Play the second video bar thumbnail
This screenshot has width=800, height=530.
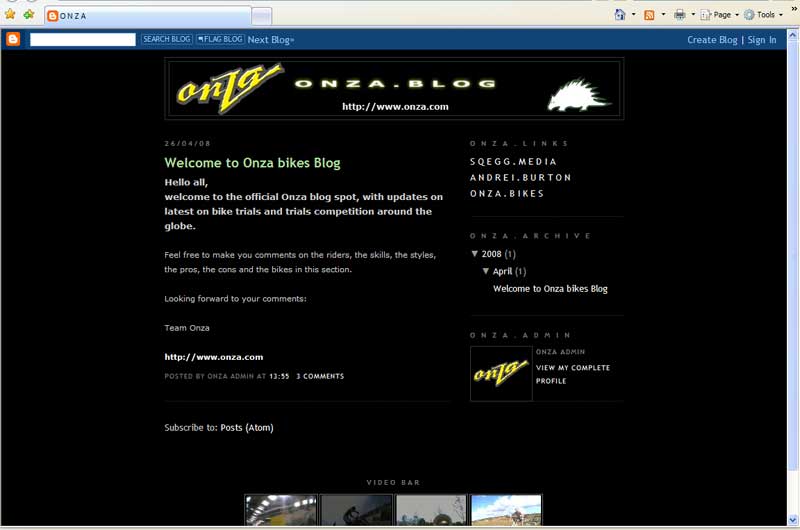(x=356, y=510)
